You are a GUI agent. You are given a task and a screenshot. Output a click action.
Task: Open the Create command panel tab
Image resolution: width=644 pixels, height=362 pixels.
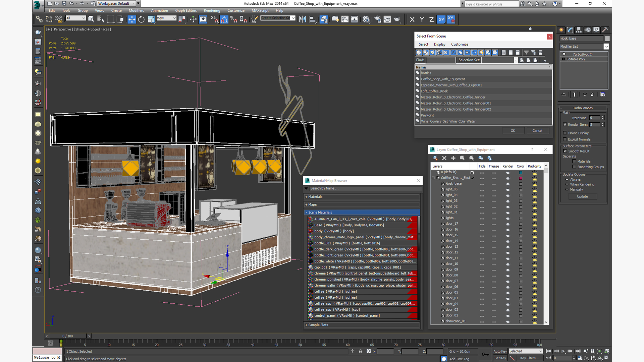click(561, 30)
